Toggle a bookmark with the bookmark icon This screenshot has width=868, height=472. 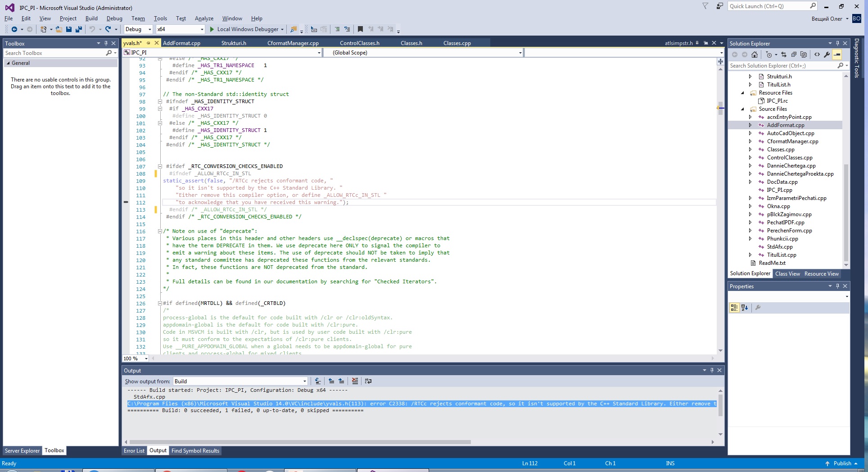(360, 29)
